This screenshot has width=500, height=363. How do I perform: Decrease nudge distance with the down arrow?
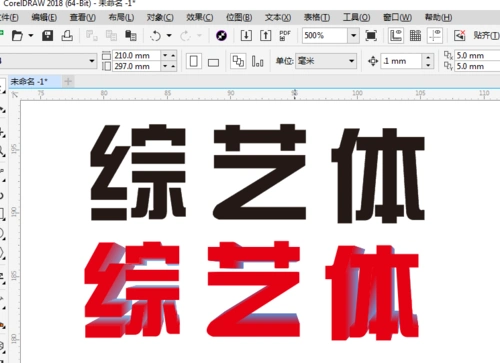coord(428,65)
